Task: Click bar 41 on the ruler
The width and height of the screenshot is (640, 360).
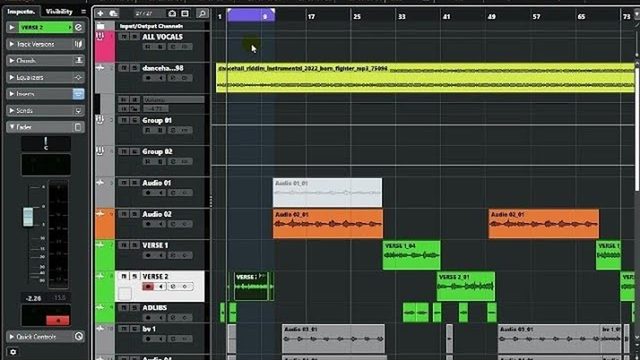Action: point(446,17)
